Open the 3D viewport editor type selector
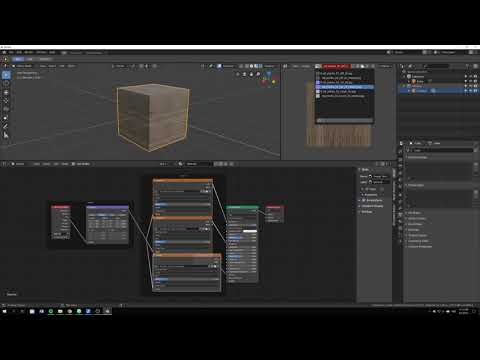Image resolution: width=480 pixels, height=360 pixels. (6, 66)
